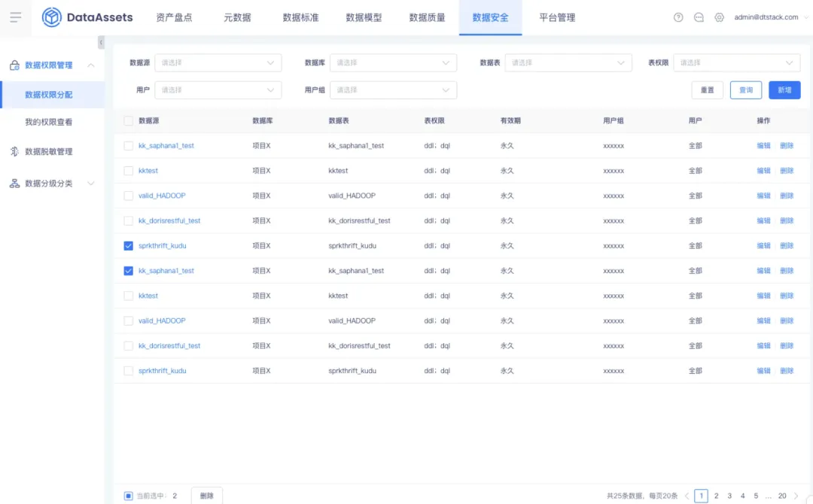Click the sidebar collapse arrow handle
Screen dimensions: 813x504
pos(101,42)
